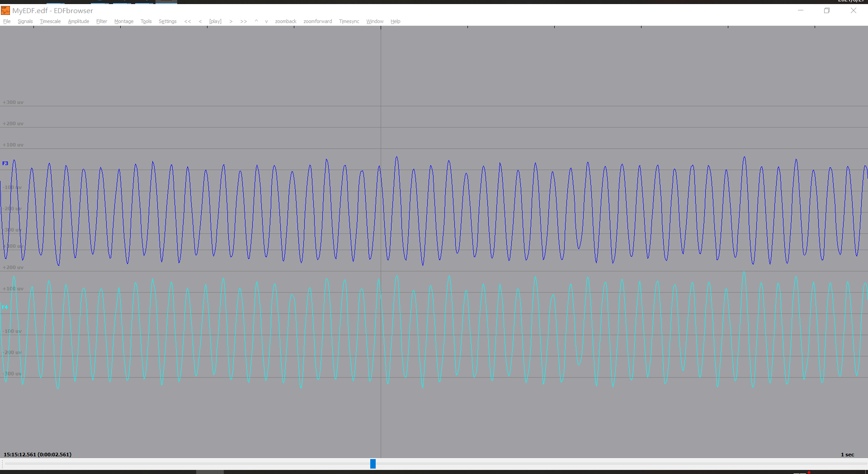Step forward with the > button
Viewport: 868px width, 474px height.
pyautogui.click(x=231, y=21)
